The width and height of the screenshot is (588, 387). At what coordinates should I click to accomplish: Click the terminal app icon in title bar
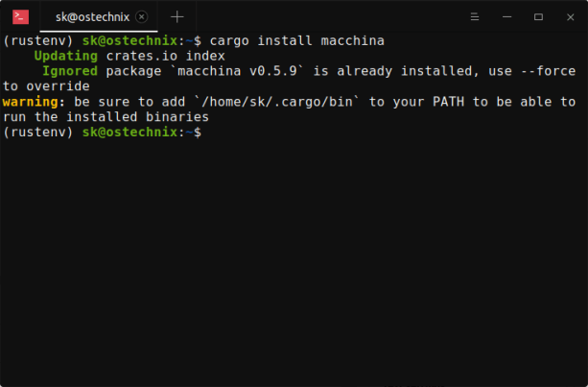tap(20, 16)
